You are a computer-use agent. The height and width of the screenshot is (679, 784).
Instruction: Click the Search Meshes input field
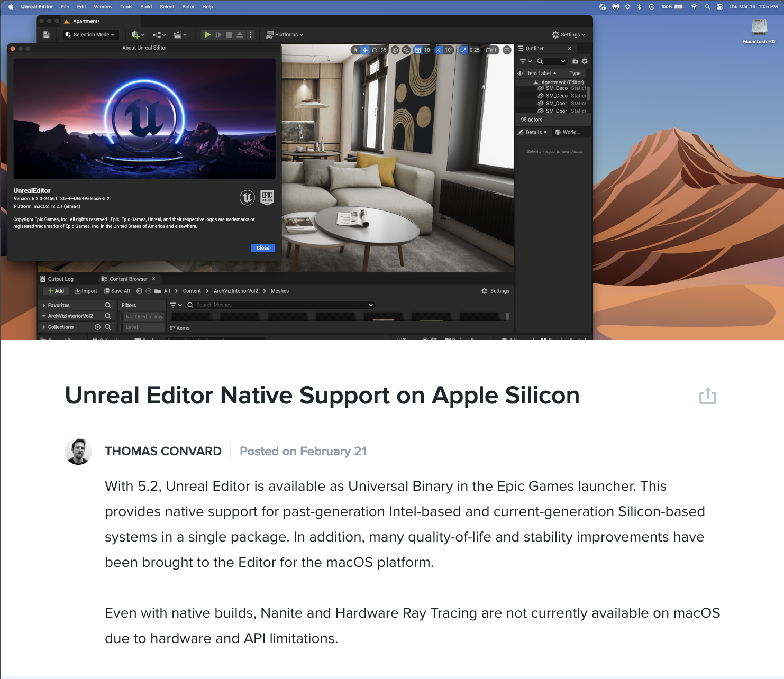[x=280, y=305]
